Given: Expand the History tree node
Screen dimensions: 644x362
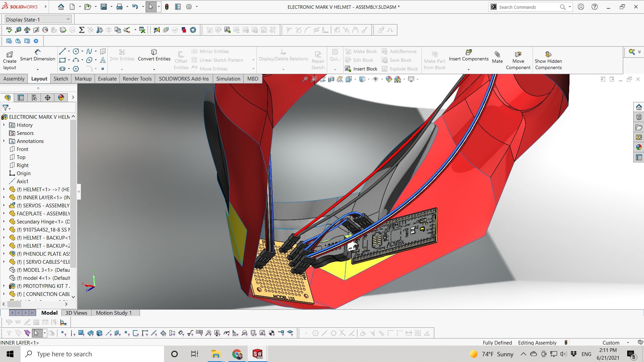Looking at the screenshot, I should [x=4, y=125].
